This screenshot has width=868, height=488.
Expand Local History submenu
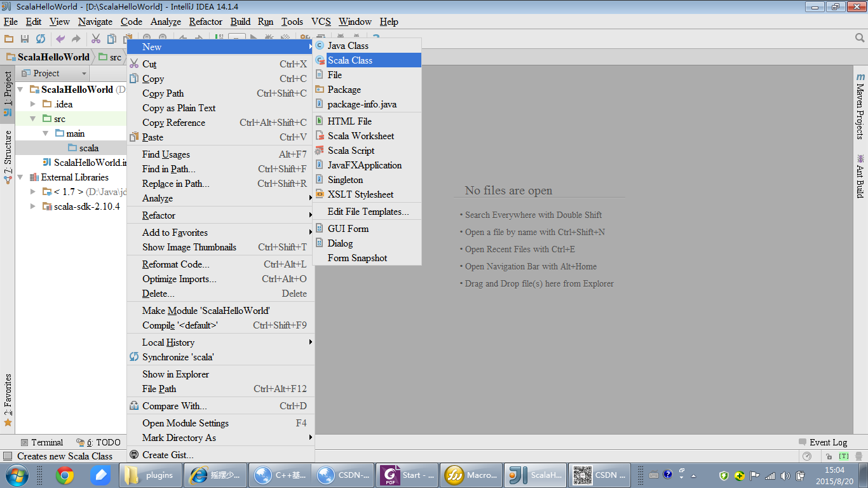(220, 342)
